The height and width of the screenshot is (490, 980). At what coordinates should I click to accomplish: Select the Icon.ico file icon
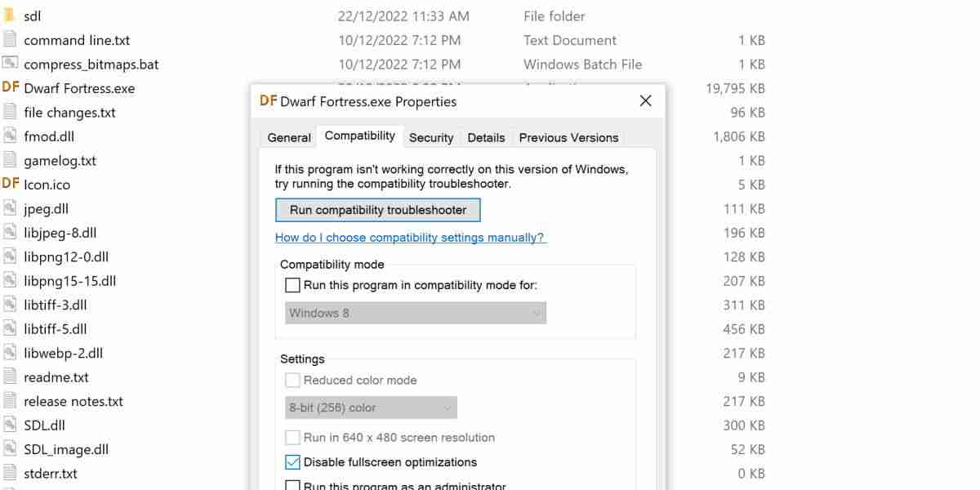pos(11,184)
